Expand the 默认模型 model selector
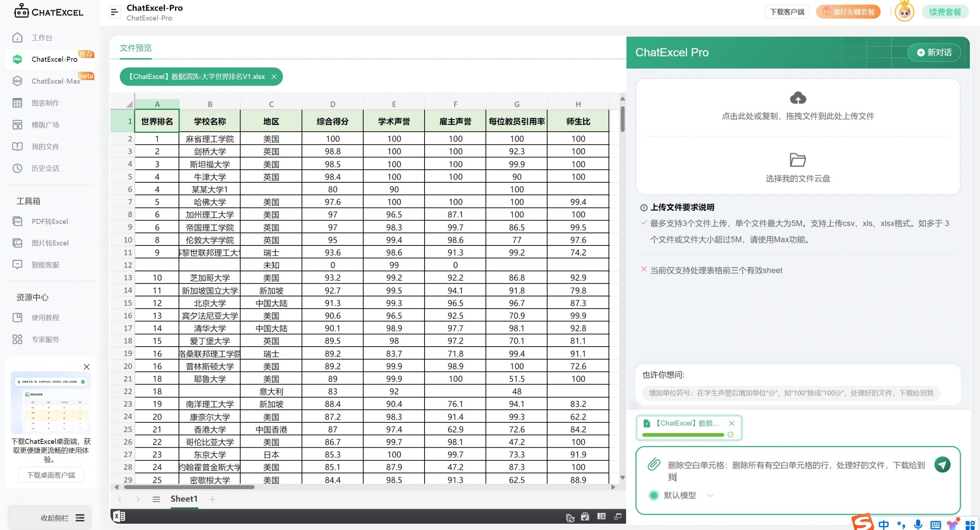Screen dimensions: 980x530 (x=710, y=495)
